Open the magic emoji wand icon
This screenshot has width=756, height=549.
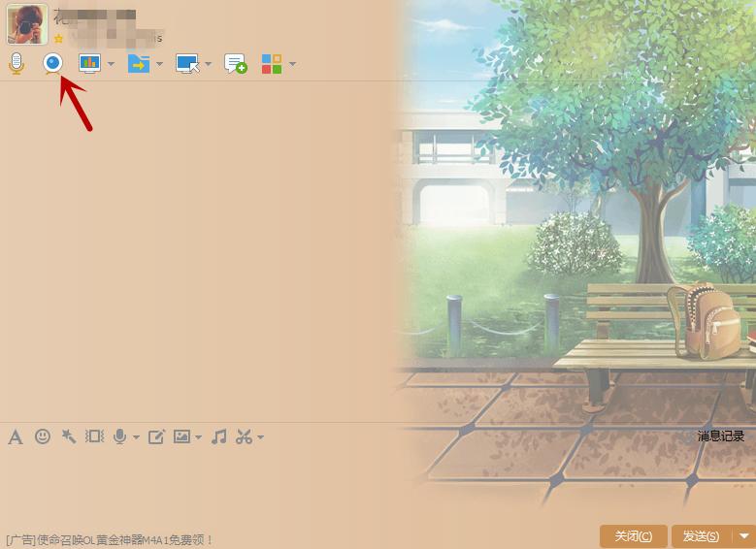69,436
